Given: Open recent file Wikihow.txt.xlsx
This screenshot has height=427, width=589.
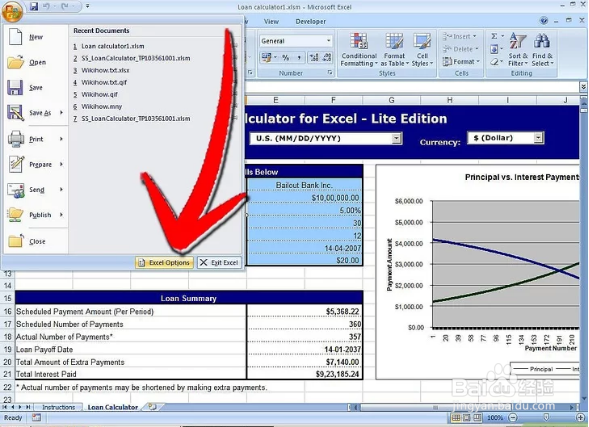Looking at the screenshot, I should [x=105, y=70].
